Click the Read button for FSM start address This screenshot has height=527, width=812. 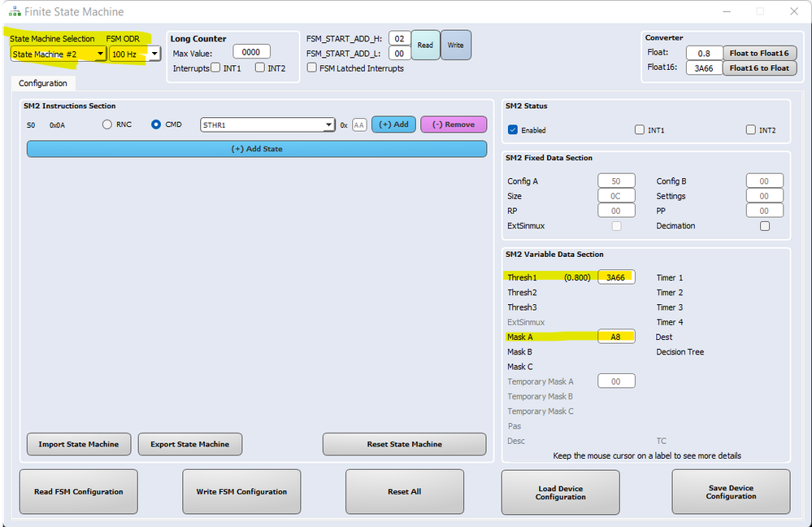tap(425, 45)
